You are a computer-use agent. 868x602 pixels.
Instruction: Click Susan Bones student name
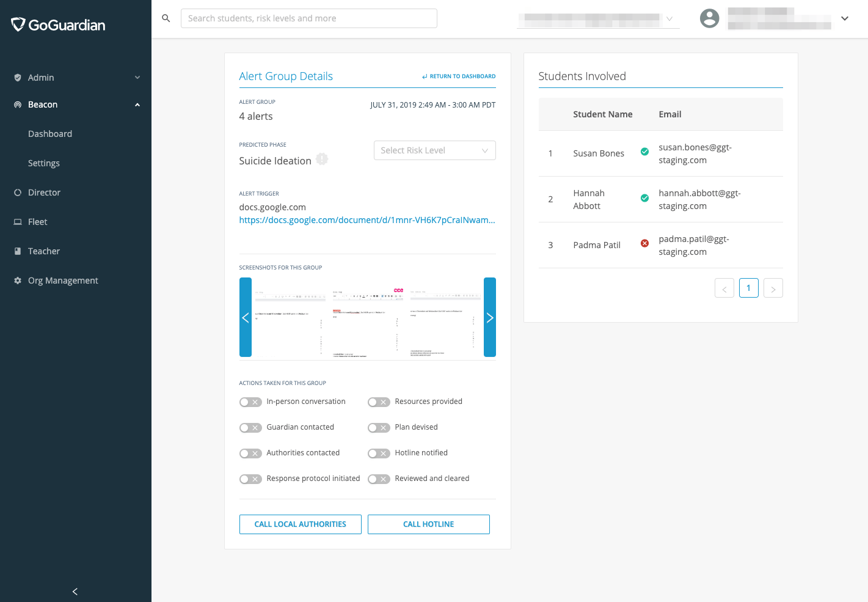[x=599, y=153]
